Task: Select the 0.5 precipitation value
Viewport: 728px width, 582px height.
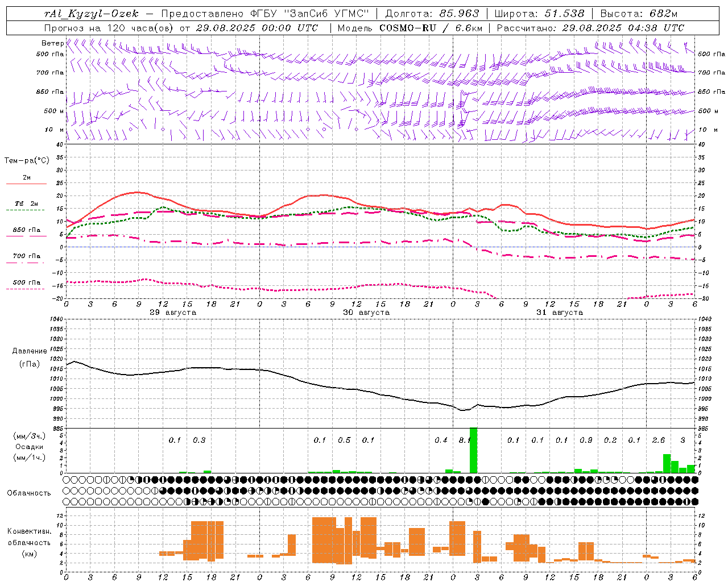Action: tap(344, 440)
